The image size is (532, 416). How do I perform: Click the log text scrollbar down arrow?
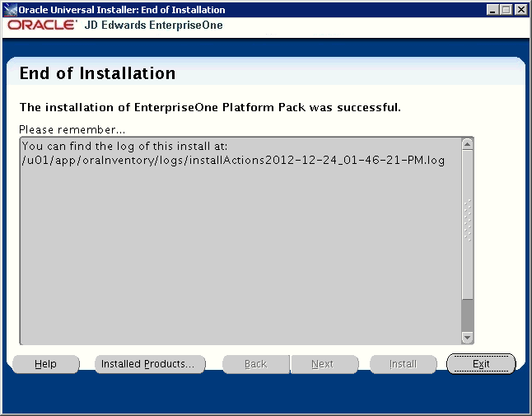click(467, 338)
